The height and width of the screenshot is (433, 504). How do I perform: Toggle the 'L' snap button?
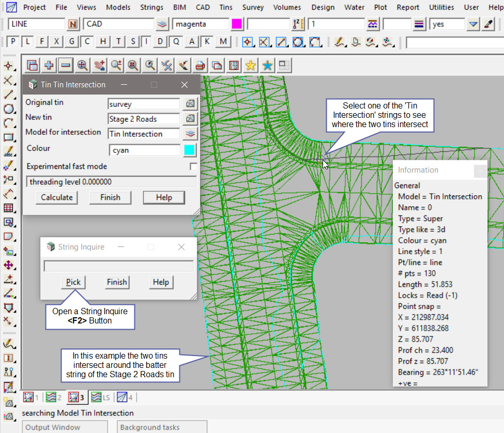click(x=28, y=42)
